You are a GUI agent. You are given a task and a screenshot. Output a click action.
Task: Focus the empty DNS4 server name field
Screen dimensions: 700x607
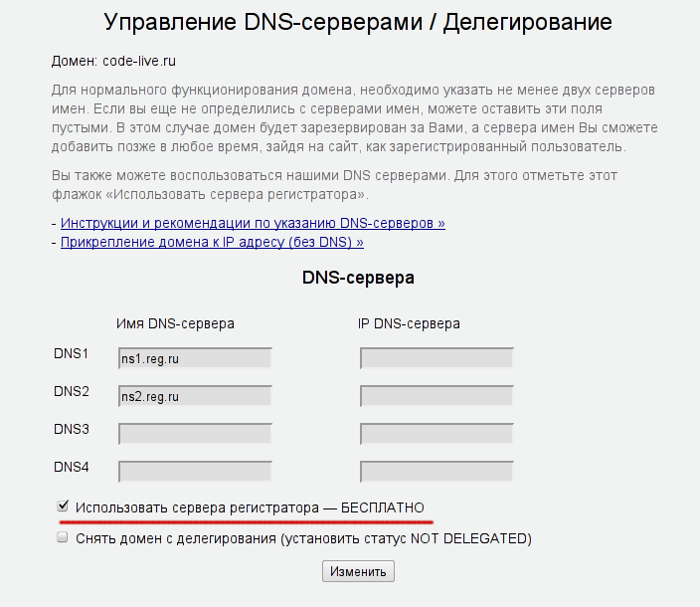pyautogui.click(x=195, y=472)
